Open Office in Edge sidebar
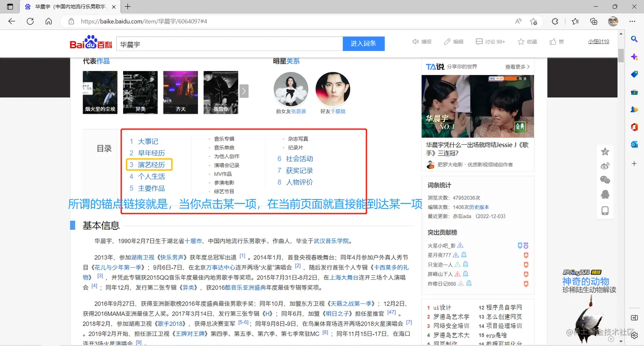This screenshot has width=644, height=346. tap(634, 127)
